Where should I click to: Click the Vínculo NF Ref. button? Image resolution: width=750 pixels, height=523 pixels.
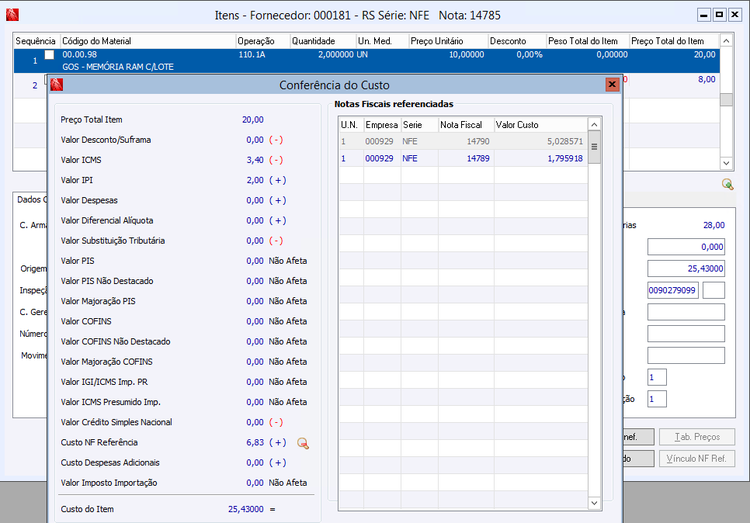[x=697, y=458]
